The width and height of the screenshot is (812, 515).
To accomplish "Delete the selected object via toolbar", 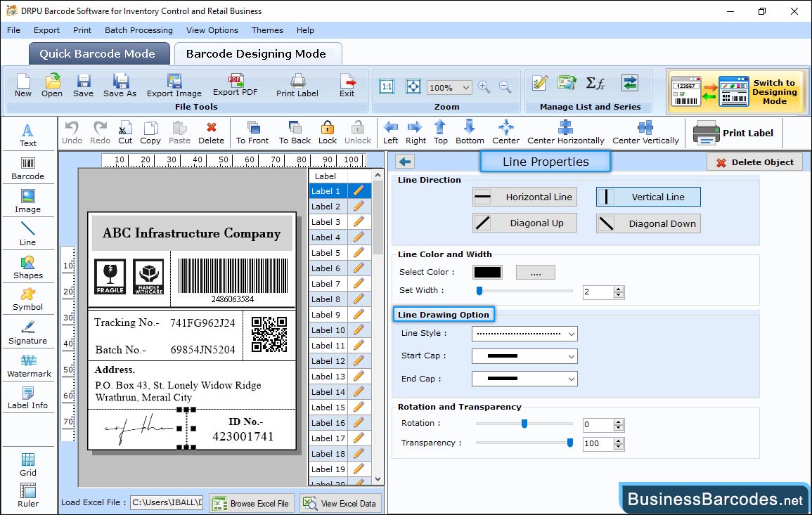I will pos(212,133).
